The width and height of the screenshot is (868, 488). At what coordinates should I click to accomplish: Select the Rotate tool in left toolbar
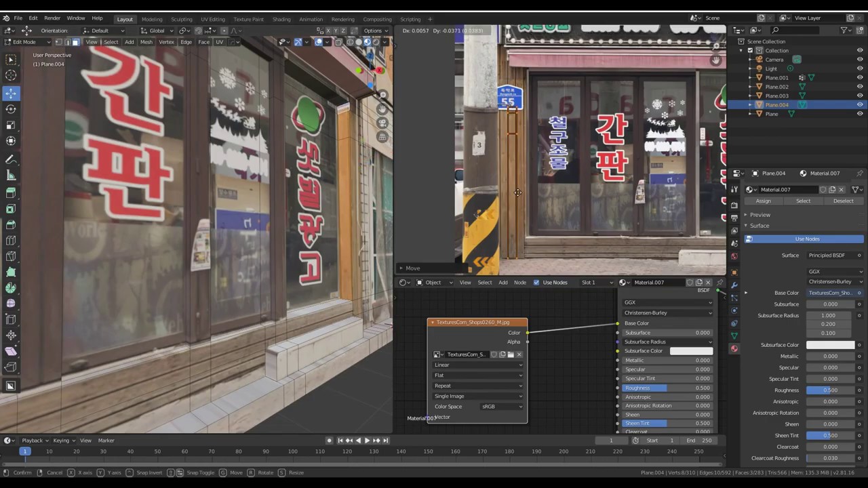tap(11, 109)
